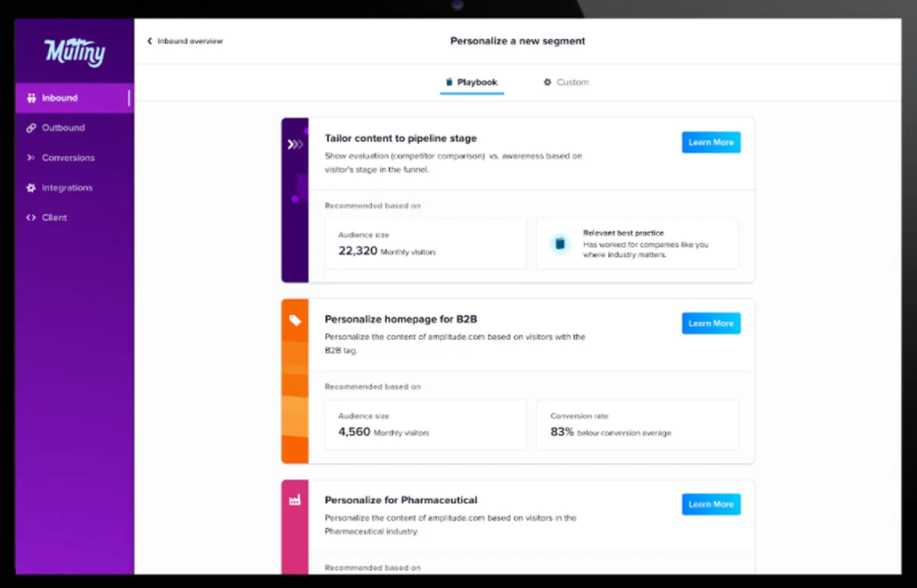The height and width of the screenshot is (588, 917).
Task: Click the Inbound people icon
Action: [x=31, y=98]
